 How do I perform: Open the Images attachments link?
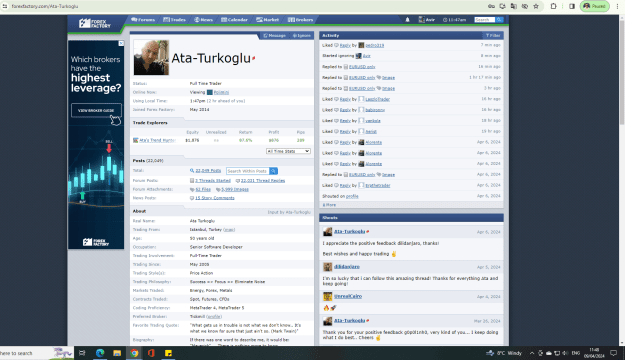[235, 189]
